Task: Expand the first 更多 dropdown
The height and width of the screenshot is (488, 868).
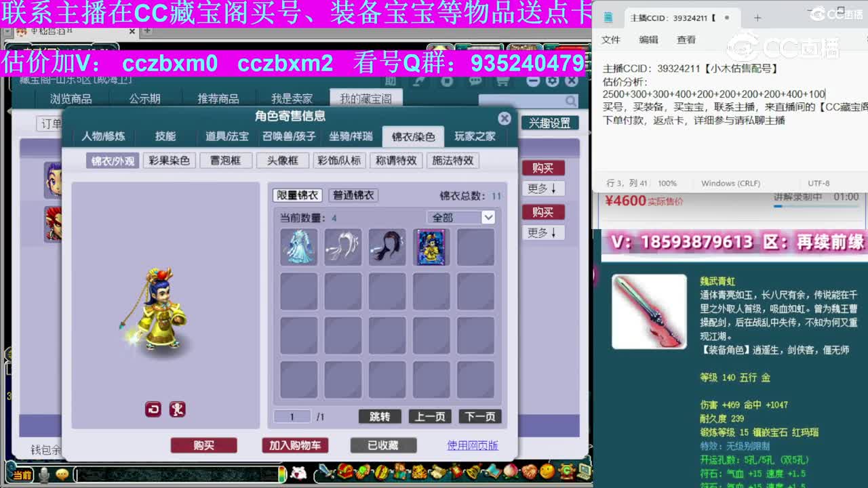Action: coord(542,188)
